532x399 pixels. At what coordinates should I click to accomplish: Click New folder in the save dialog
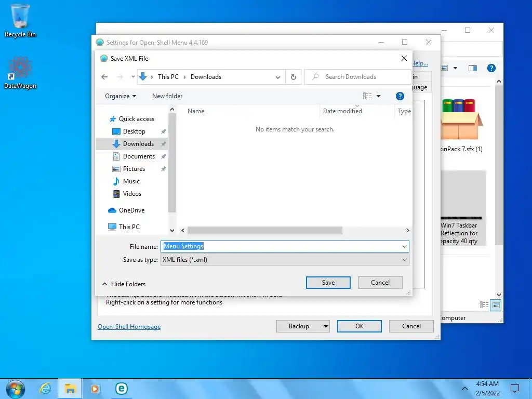(x=167, y=96)
